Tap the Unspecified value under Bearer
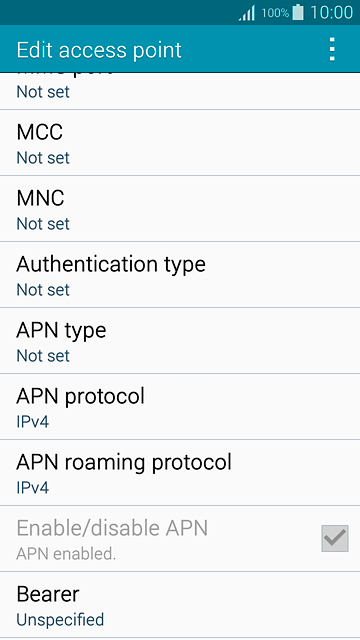This screenshot has width=360, height=640. coord(60,620)
